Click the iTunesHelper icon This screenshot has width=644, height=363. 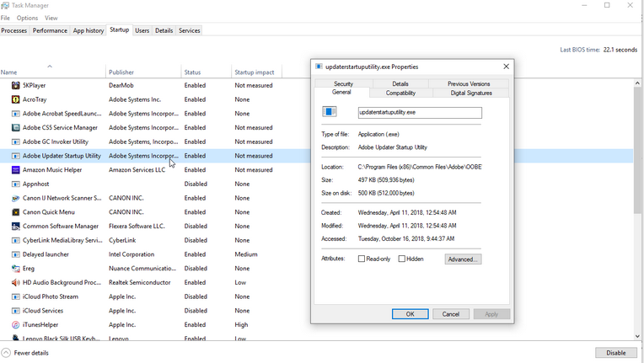[x=16, y=325]
